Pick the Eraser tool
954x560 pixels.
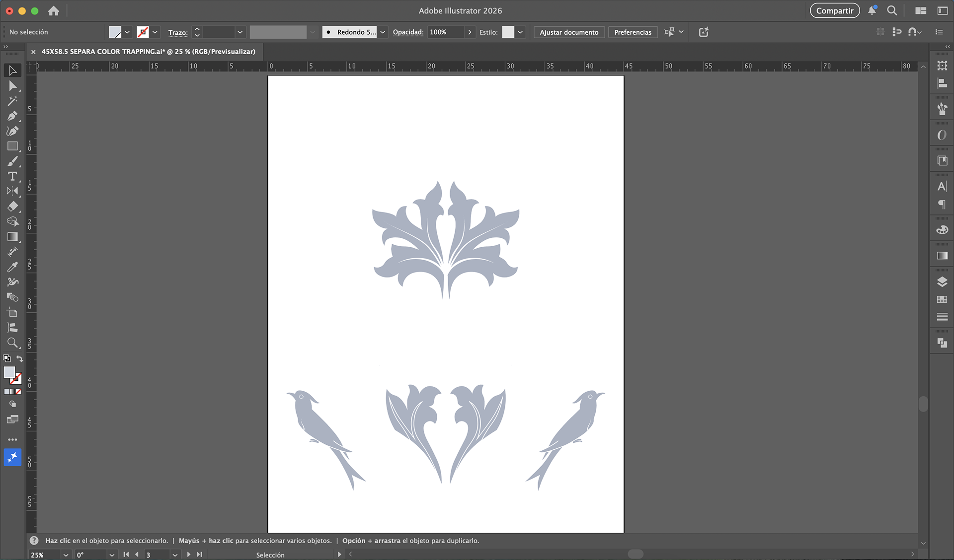point(12,207)
